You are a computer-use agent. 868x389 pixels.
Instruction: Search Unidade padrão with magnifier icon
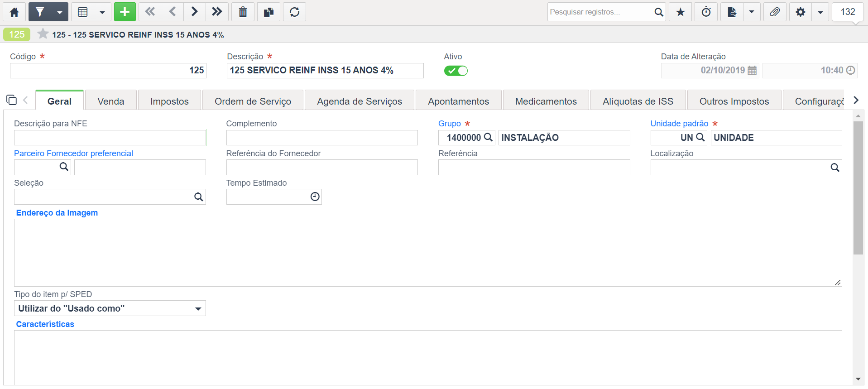700,137
